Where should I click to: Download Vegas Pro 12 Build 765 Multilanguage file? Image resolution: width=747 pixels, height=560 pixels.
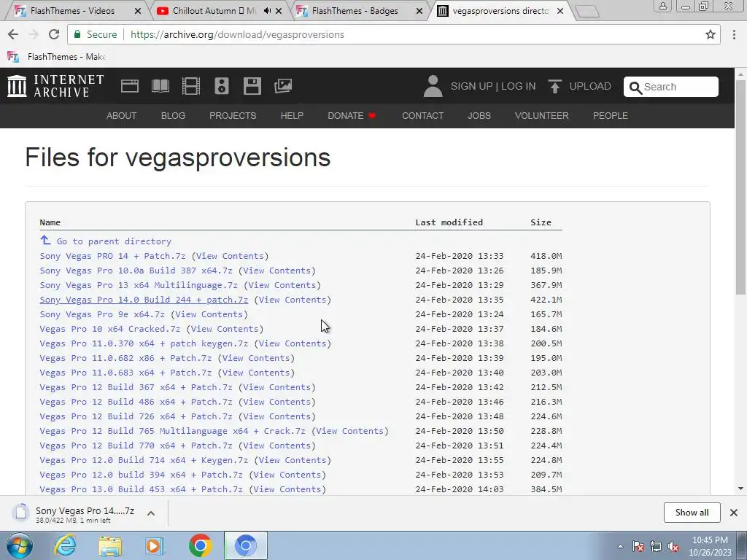point(172,431)
